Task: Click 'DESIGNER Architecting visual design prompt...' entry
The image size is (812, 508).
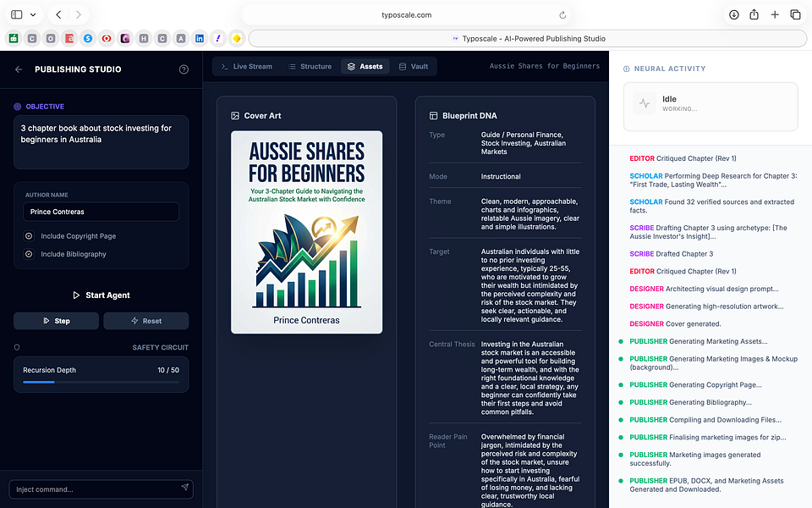Action: pyautogui.click(x=704, y=289)
